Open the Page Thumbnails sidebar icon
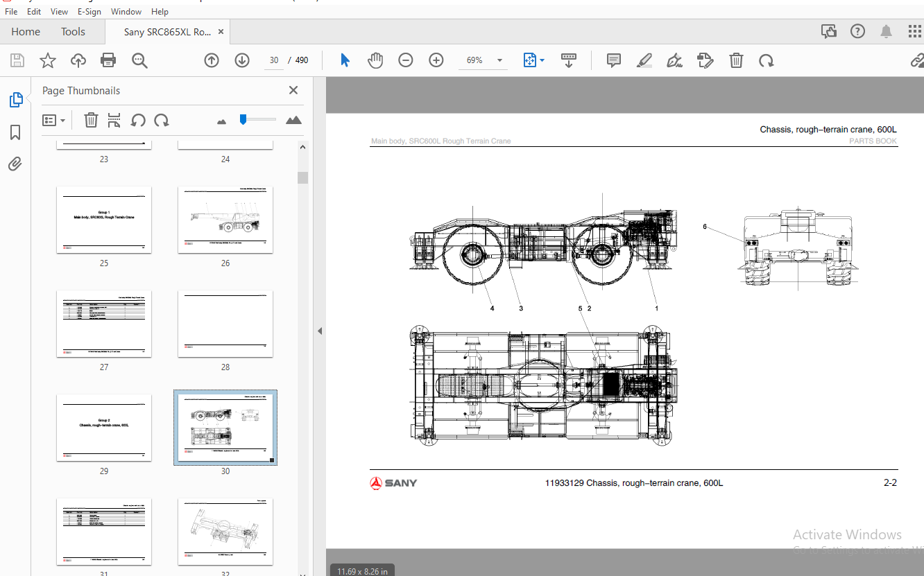This screenshot has width=924, height=576. tap(15, 100)
